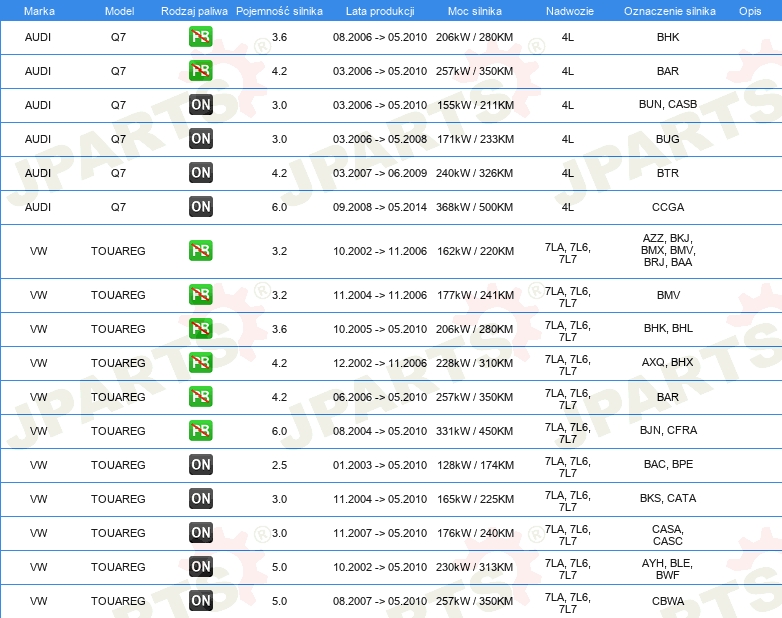Click the Marka column header
Image resolution: width=782 pixels, height=618 pixels.
coord(39,11)
